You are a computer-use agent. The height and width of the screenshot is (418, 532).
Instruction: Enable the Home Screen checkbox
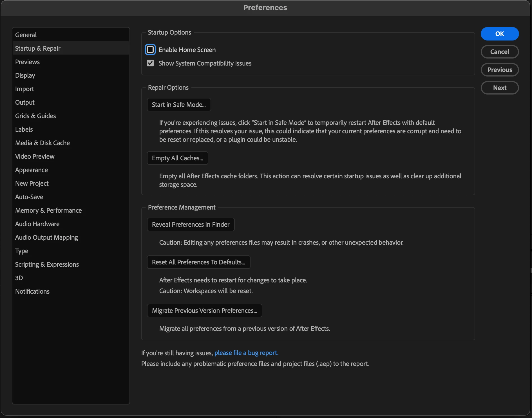pyautogui.click(x=150, y=50)
